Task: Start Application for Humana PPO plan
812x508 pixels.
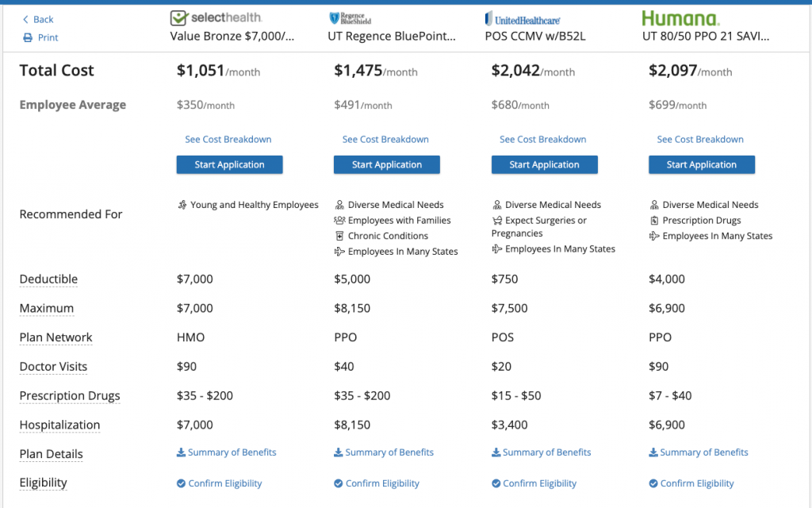Action: point(702,165)
